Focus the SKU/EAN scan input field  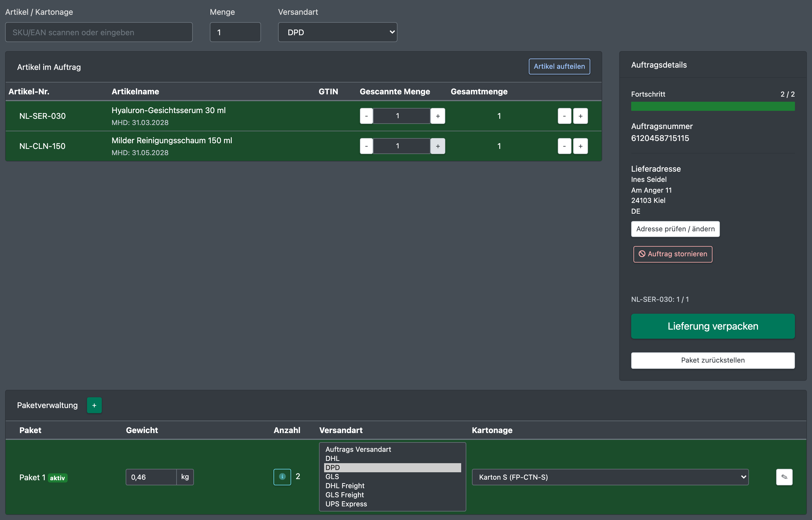coord(99,32)
